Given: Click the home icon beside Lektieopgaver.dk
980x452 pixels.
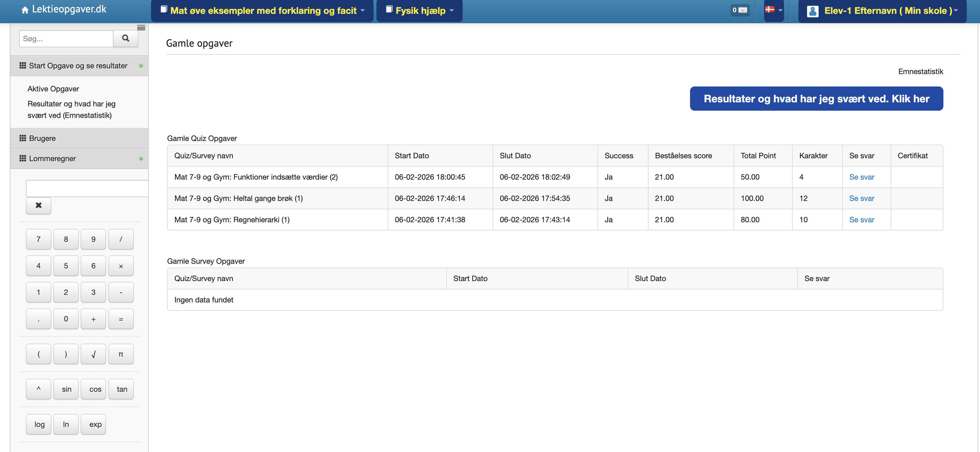Looking at the screenshot, I should tap(25, 10).
